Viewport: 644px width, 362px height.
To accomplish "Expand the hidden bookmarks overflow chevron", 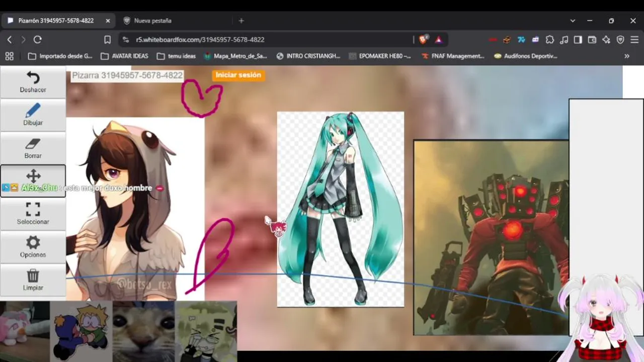I will point(627,56).
